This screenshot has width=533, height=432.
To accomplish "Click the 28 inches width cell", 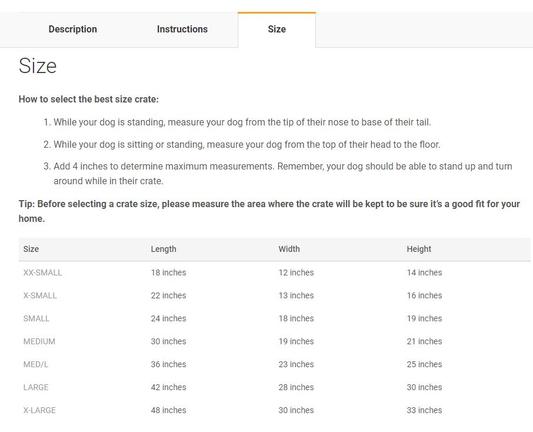I will coord(296,387).
